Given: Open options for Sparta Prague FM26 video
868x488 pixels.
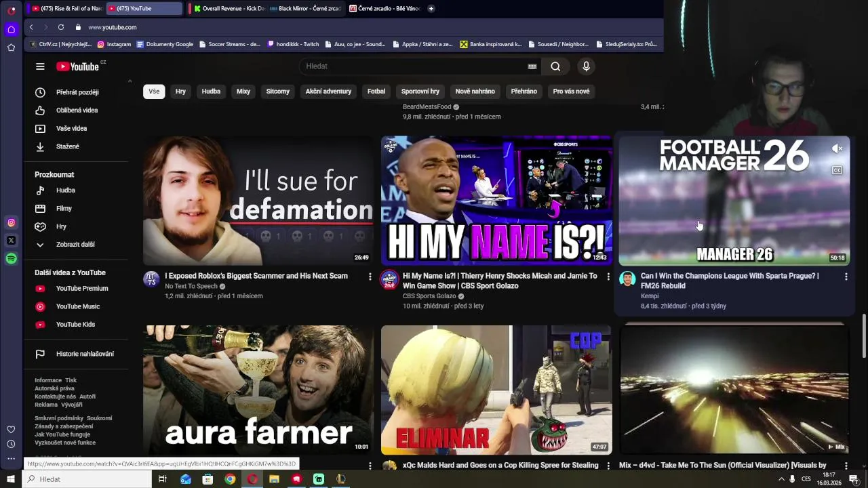Looking at the screenshot, I should click(x=846, y=277).
